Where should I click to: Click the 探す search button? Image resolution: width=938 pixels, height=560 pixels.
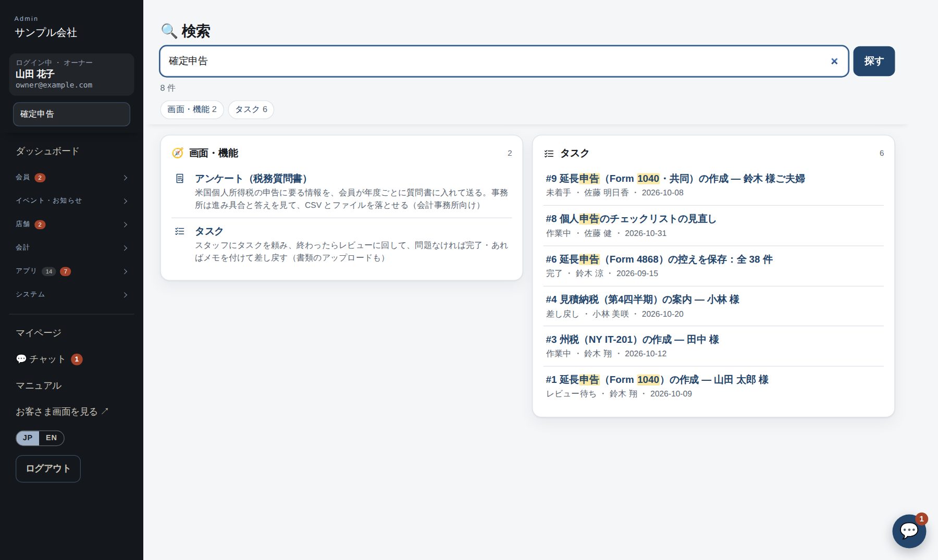[x=874, y=61]
